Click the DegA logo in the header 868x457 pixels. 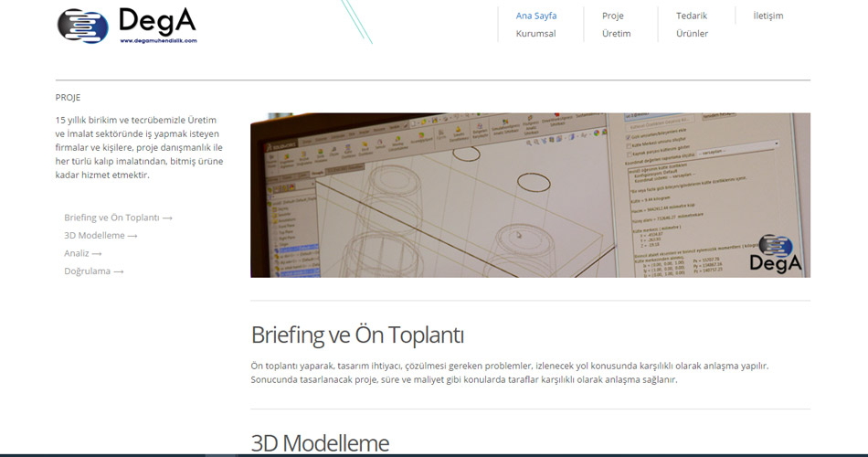[127, 26]
